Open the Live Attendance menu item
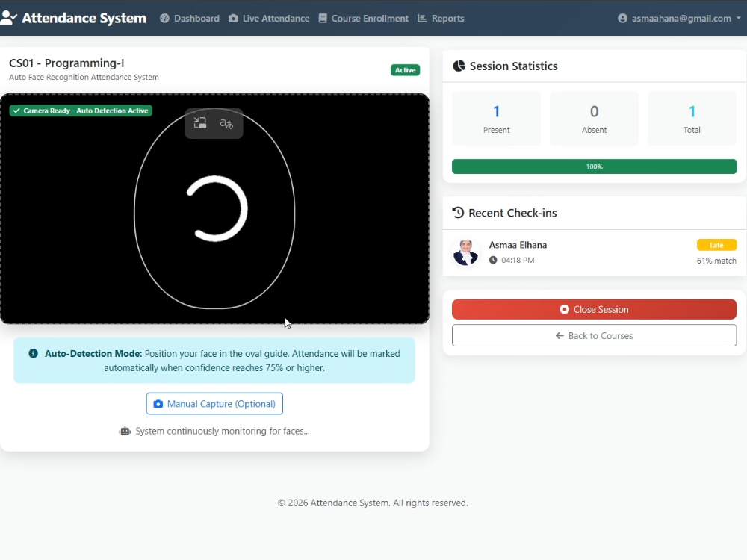 (269, 18)
